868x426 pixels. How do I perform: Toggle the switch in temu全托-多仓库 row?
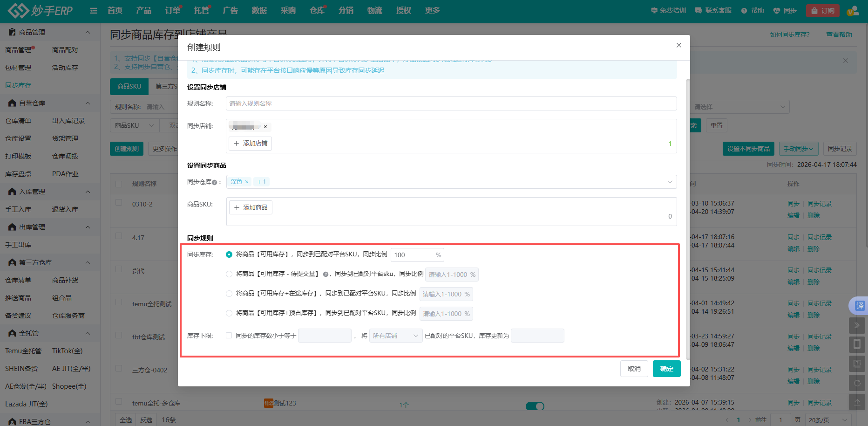pos(535,406)
